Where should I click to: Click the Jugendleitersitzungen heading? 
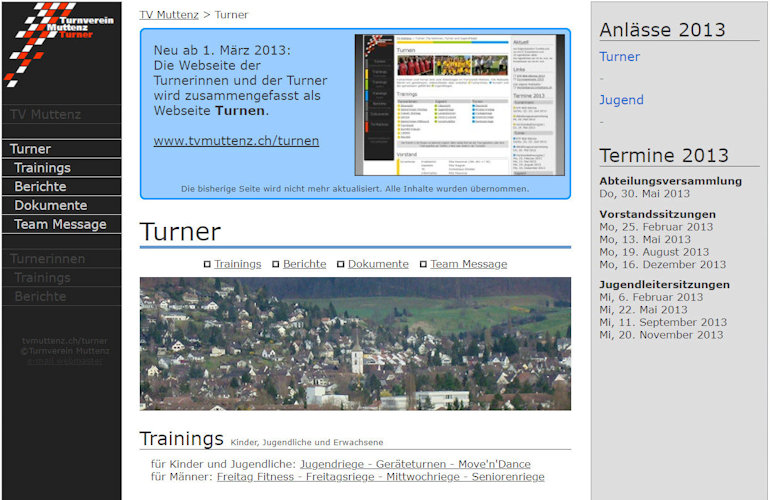(x=664, y=285)
